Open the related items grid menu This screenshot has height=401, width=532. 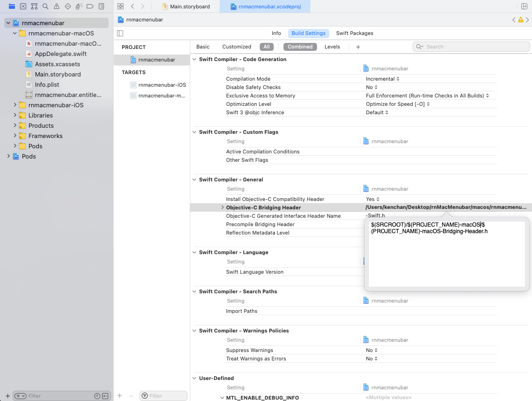click(120, 6)
